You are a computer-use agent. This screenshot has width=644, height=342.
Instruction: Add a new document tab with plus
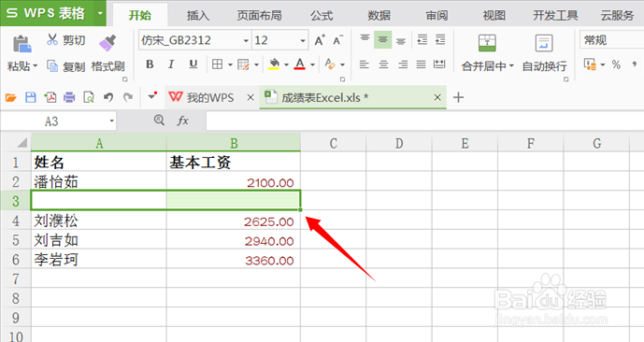[x=458, y=97]
